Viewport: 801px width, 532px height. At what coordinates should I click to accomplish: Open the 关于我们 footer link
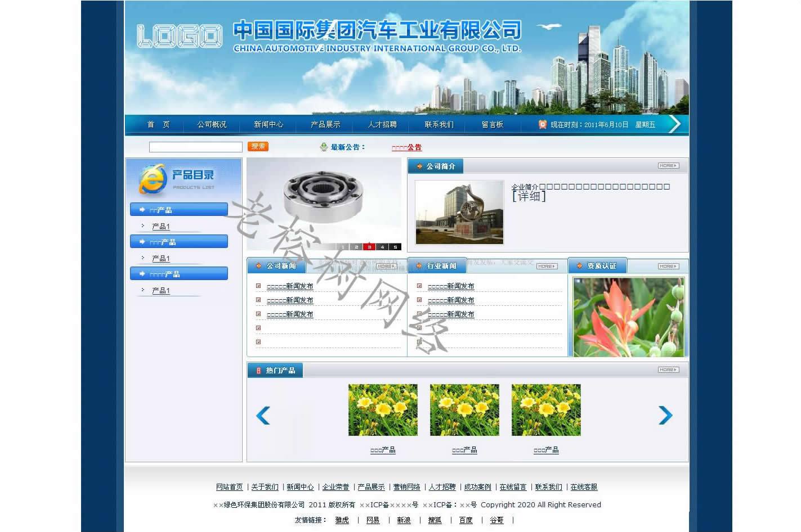tap(265, 487)
